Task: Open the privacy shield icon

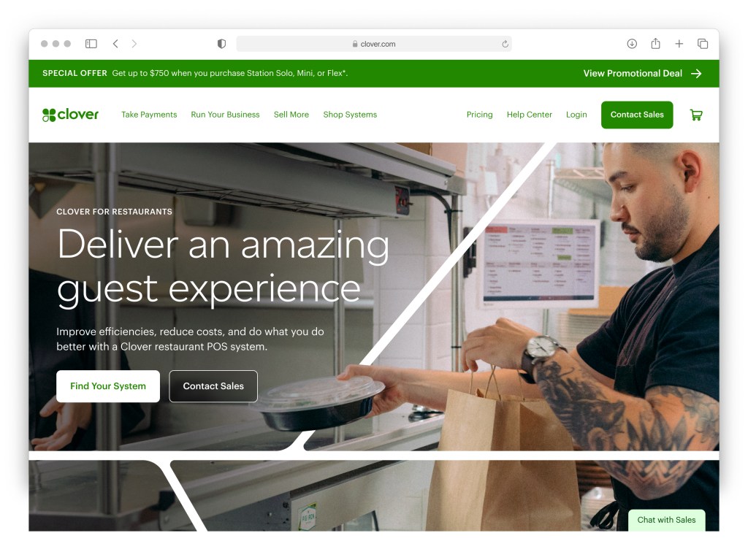Action: tap(221, 44)
